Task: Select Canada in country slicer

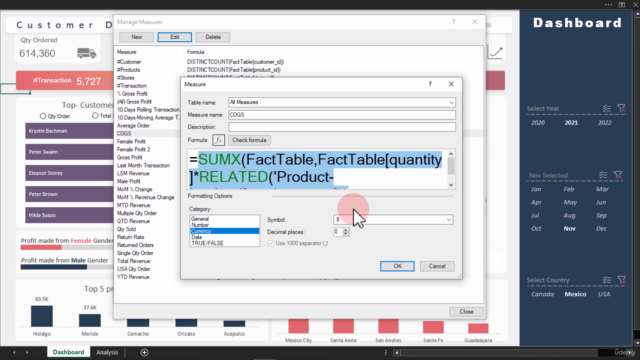Action: point(542,294)
